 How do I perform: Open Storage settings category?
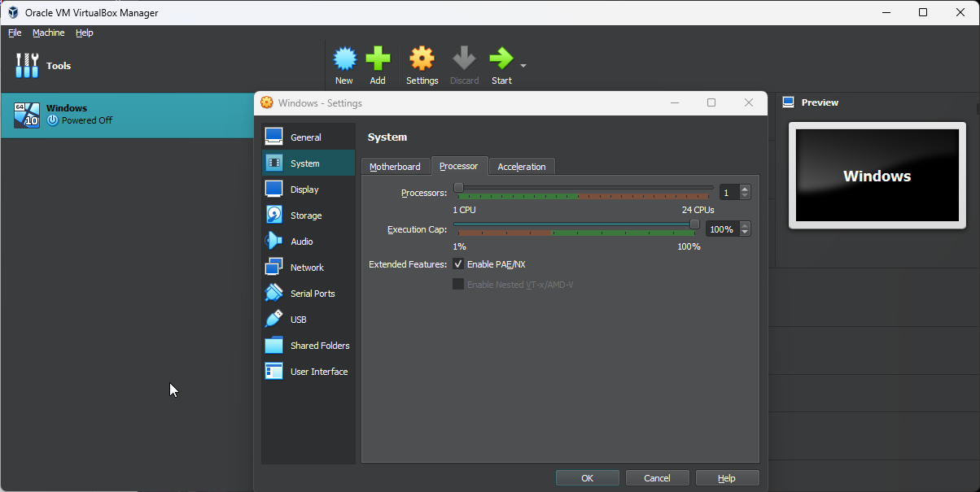click(308, 215)
